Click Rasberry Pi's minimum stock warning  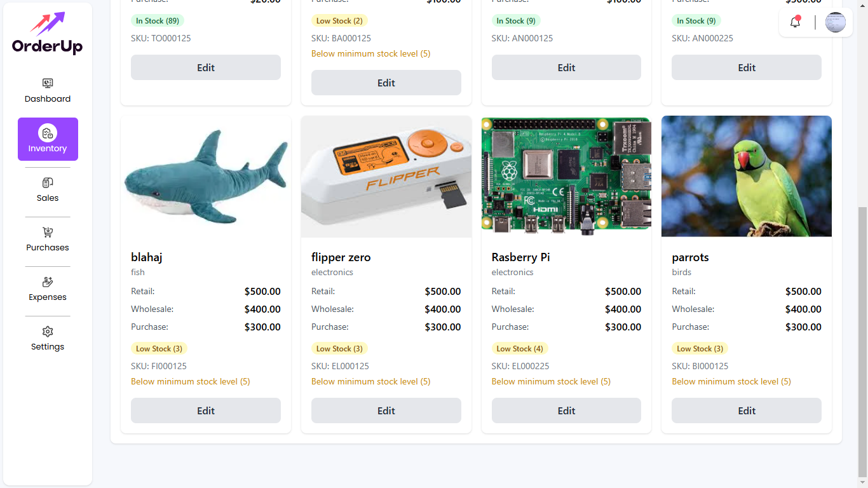551,381
